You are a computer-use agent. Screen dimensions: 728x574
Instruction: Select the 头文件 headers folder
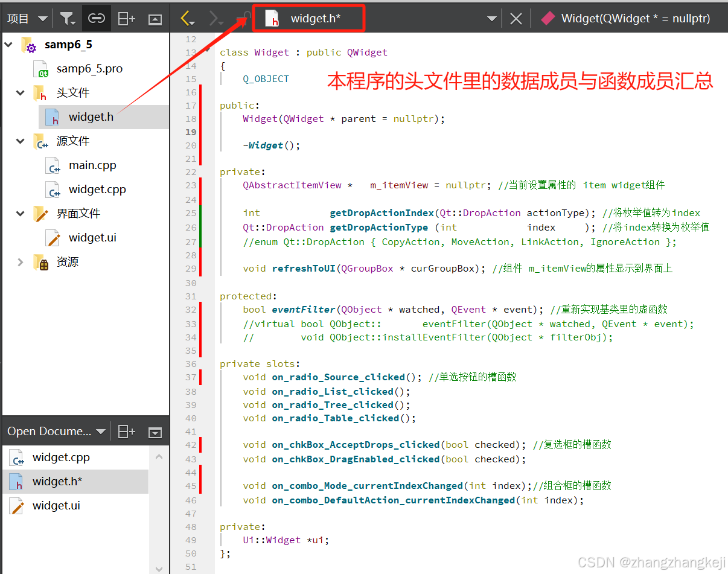[73, 93]
